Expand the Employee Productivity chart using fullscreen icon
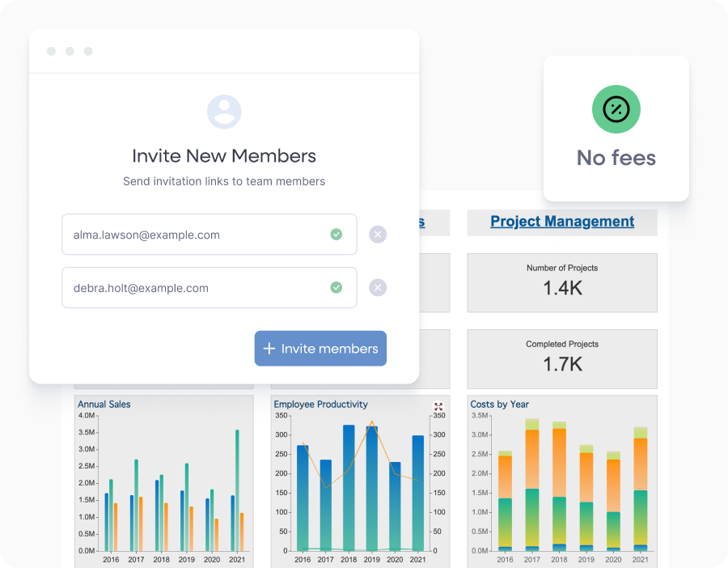728x568 pixels. 438,407
